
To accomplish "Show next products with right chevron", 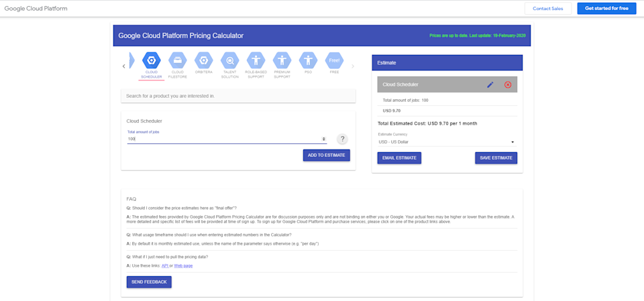I will coord(353,66).
